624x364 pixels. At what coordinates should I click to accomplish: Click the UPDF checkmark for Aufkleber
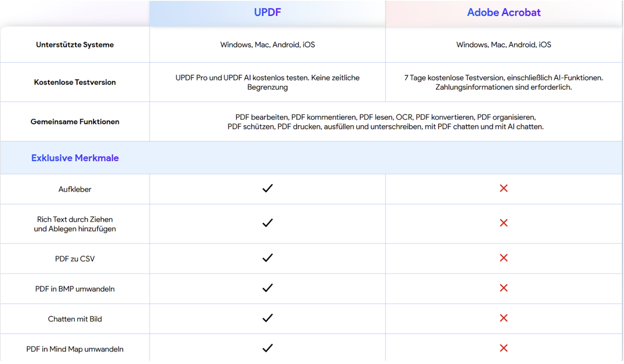[267, 188]
